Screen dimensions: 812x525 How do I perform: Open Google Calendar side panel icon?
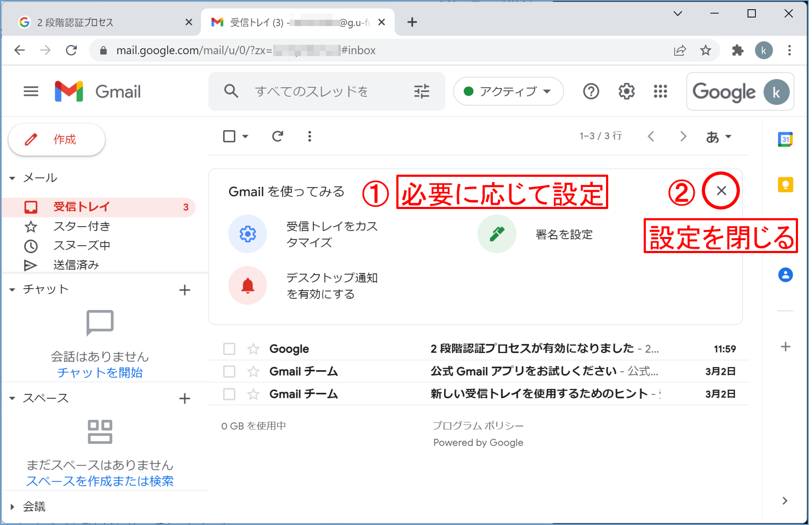pos(785,139)
